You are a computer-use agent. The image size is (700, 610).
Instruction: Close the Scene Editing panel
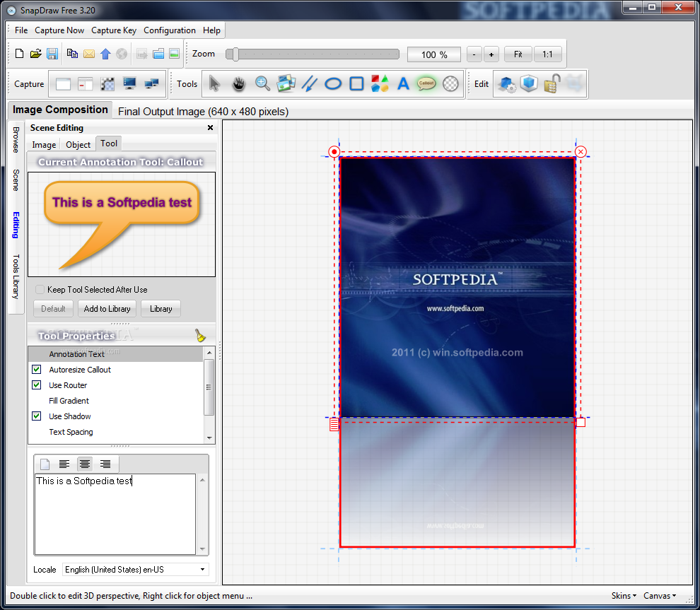click(x=210, y=128)
